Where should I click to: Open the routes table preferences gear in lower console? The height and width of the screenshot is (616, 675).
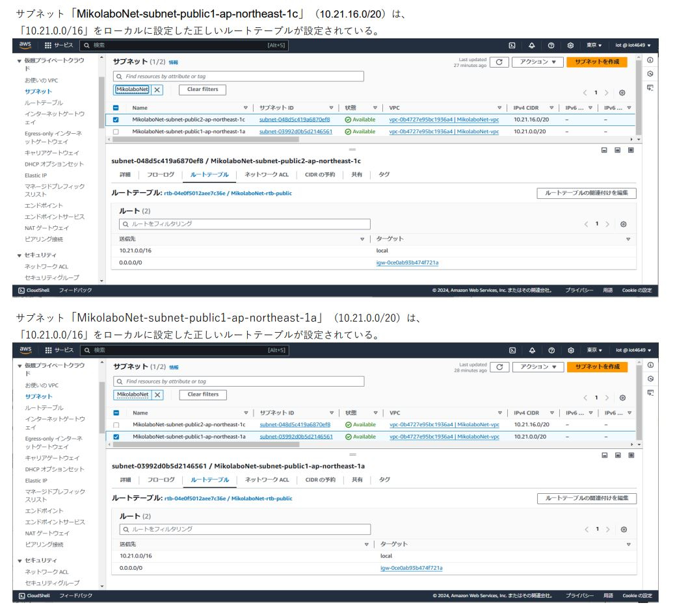click(624, 530)
